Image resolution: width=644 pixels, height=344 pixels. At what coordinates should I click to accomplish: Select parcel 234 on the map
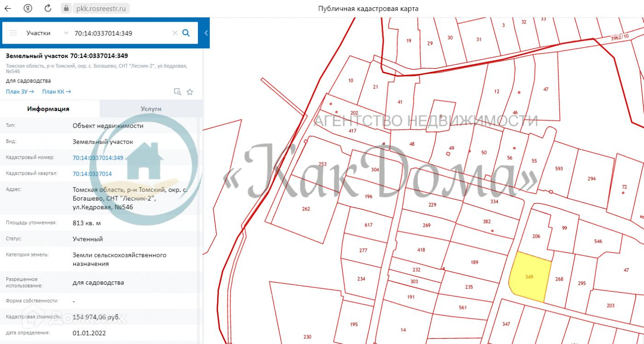[x=361, y=279]
